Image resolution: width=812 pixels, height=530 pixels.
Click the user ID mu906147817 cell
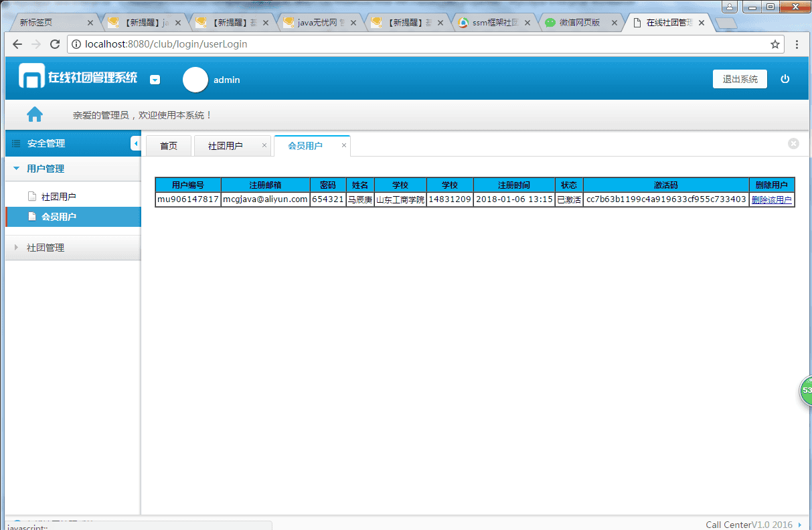click(x=188, y=199)
